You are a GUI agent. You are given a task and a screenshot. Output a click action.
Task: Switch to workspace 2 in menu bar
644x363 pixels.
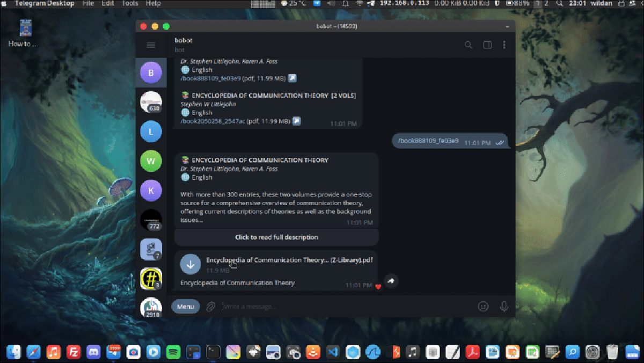point(547,4)
